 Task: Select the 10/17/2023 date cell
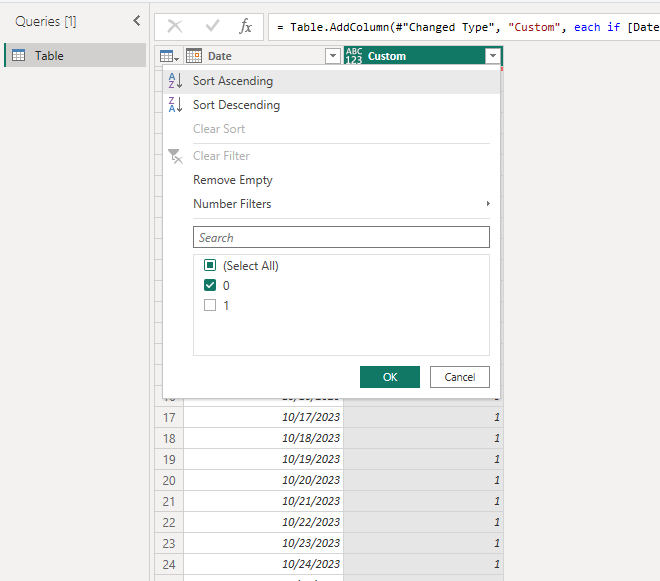click(263, 417)
